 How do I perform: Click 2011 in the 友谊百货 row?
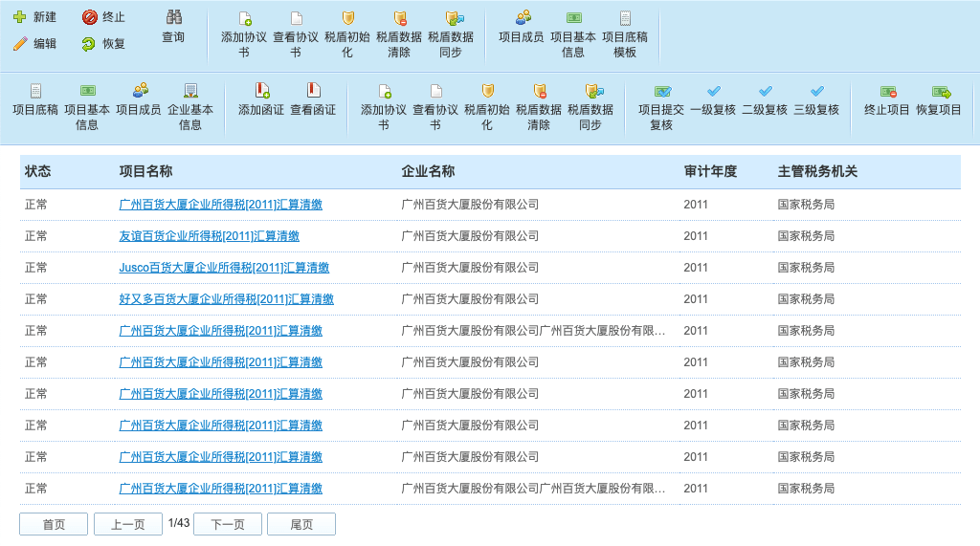point(696,236)
